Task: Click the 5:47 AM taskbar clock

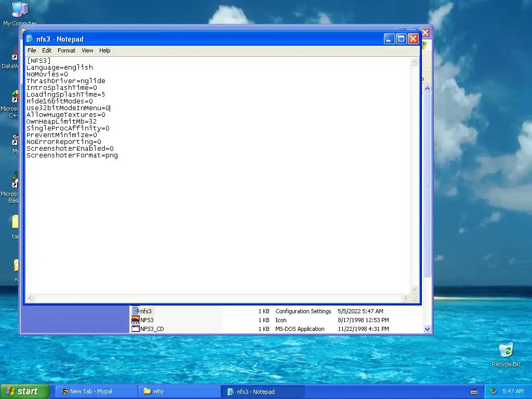Action: click(513, 391)
